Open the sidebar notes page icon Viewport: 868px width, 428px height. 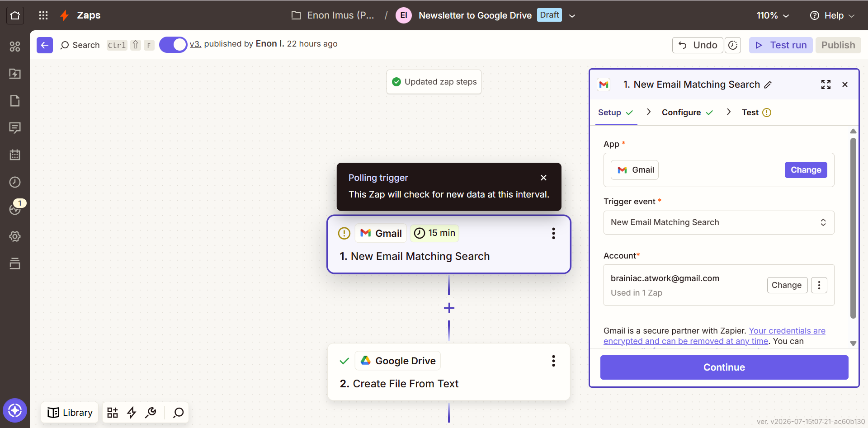(15, 101)
